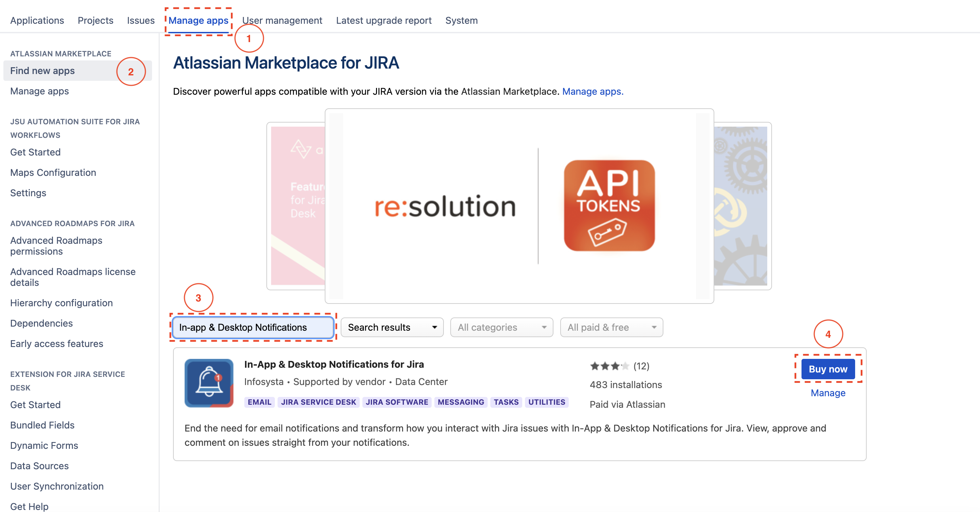The height and width of the screenshot is (512, 980).
Task: Click the re:solution vendor logo
Action: point(444,206)
